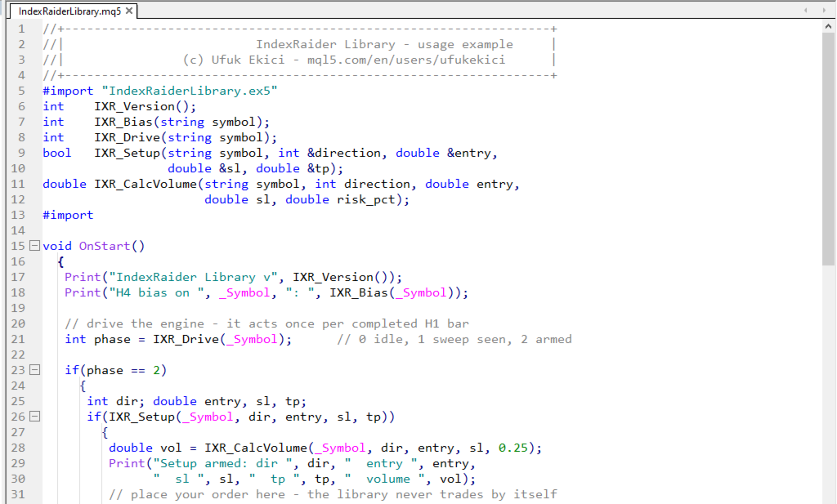Click the phase variable on line 21

[112, 339]
